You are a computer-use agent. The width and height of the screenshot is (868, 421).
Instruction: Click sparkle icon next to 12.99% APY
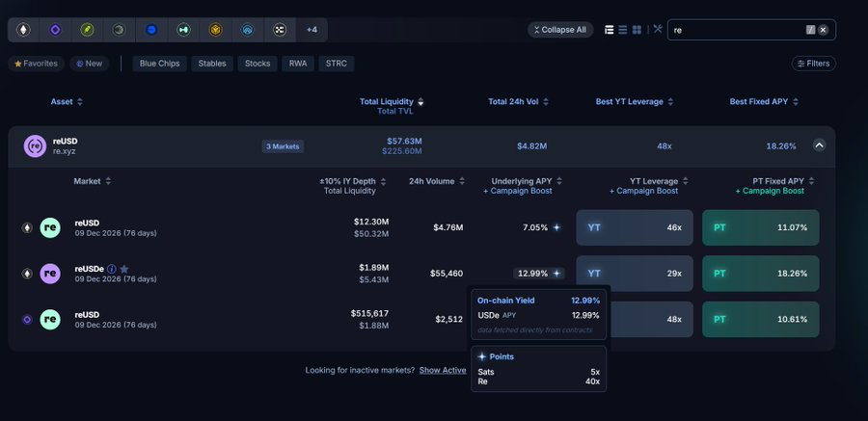556,274
